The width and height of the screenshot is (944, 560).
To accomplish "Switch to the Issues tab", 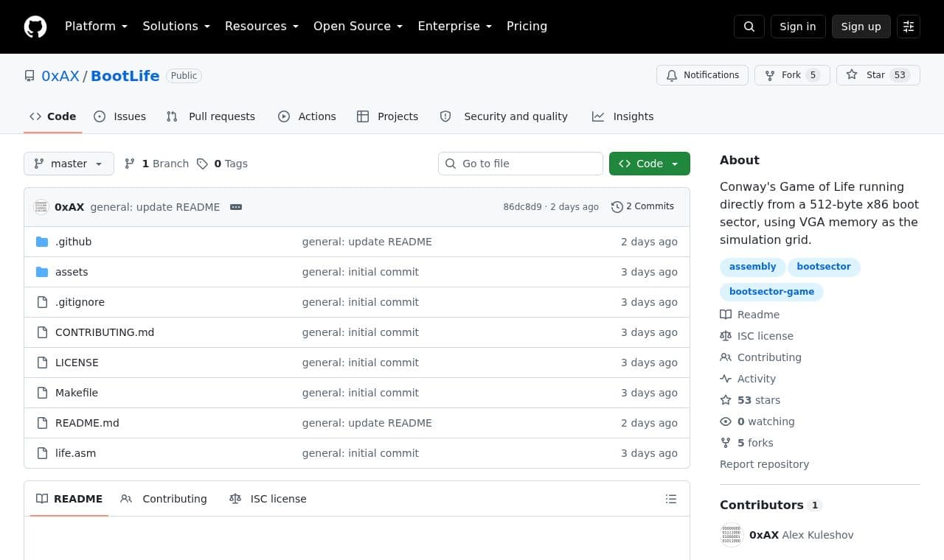I will 120,116.
